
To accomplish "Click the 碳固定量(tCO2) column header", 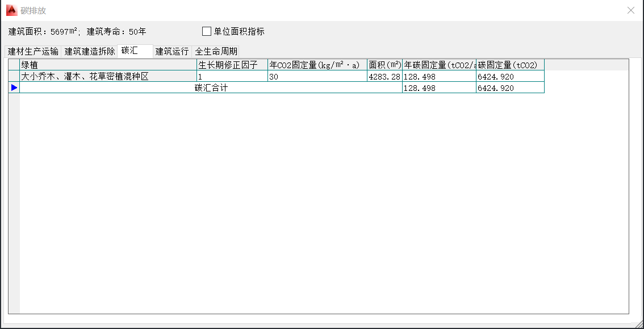I will point(509,65).
